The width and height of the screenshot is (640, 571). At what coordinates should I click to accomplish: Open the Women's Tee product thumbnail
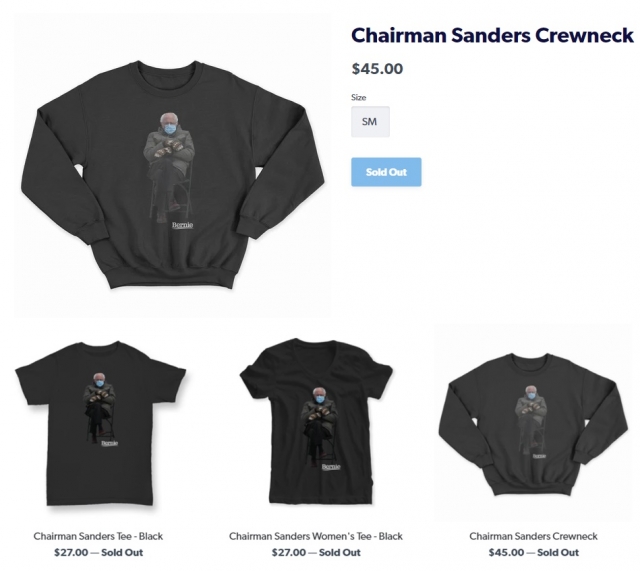(x=316, y=422)
